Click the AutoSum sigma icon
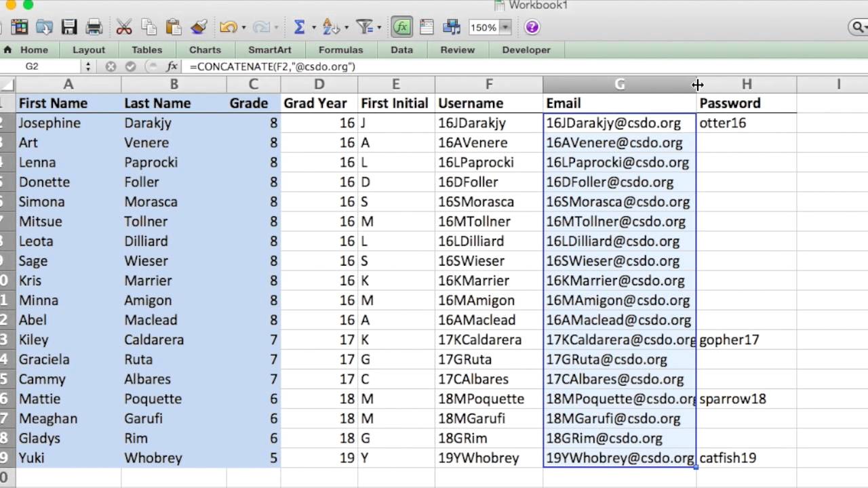Image resolution: width=868 pixels, height=488 pixels. [299, 27]
